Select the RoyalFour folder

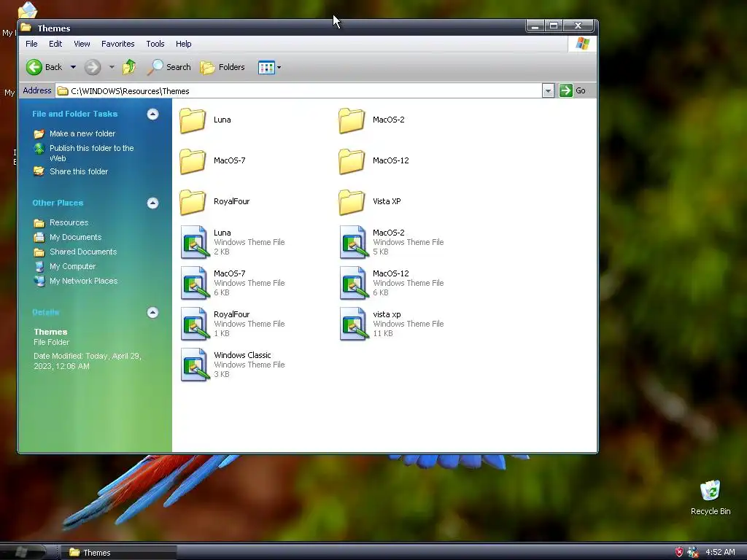click(215, 202)
